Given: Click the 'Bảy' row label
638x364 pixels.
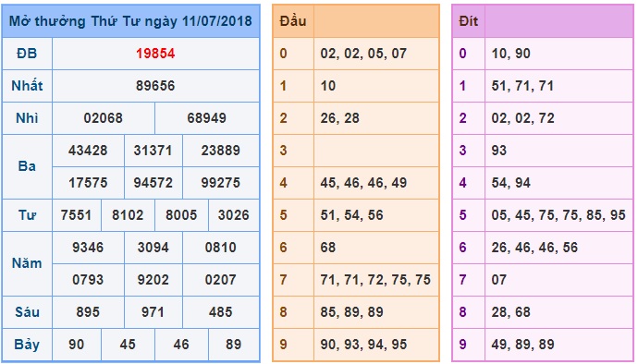Looking at the screenshot, I should click(27, 345).
